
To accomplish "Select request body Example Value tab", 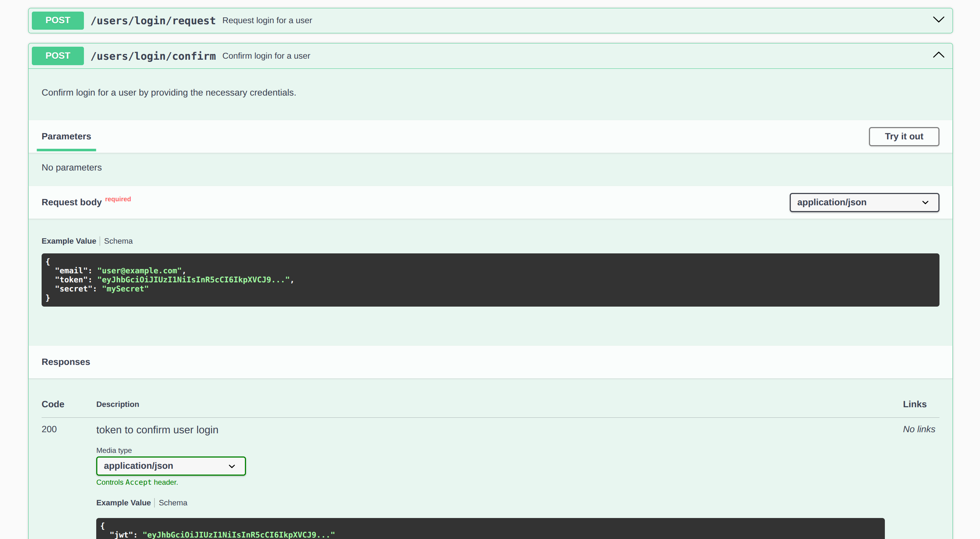I will (69, 241).
